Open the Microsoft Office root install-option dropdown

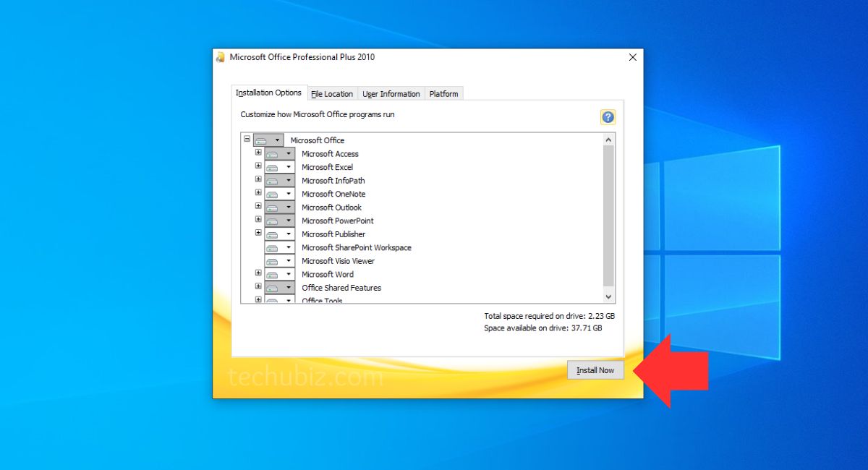pos(268,140)
